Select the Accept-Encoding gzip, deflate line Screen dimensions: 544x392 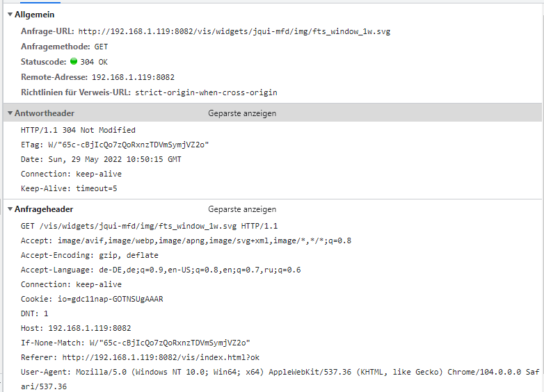tap(89, 255)
